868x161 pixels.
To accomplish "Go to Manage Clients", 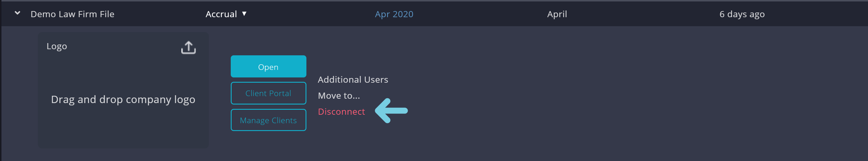I will [268, 120].
